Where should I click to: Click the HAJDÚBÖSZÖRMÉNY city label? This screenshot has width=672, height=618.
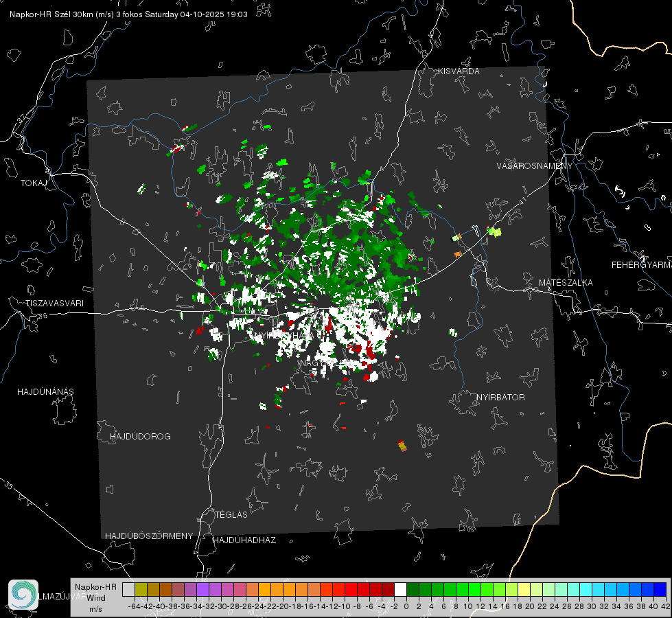[149, 536]
